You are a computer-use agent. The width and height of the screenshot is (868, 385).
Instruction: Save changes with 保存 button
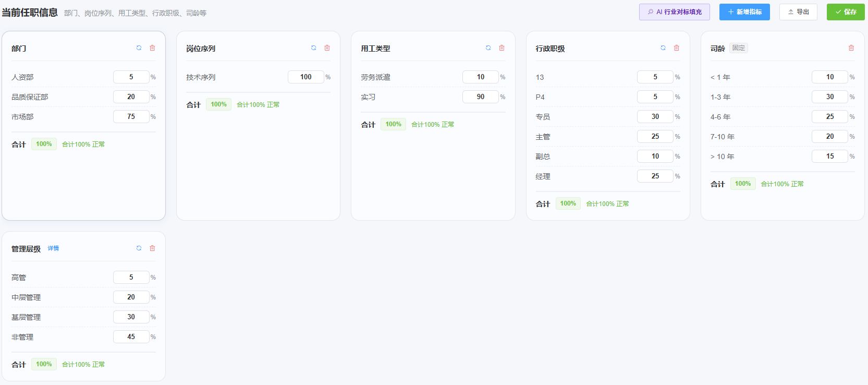[x=846, y=12]
